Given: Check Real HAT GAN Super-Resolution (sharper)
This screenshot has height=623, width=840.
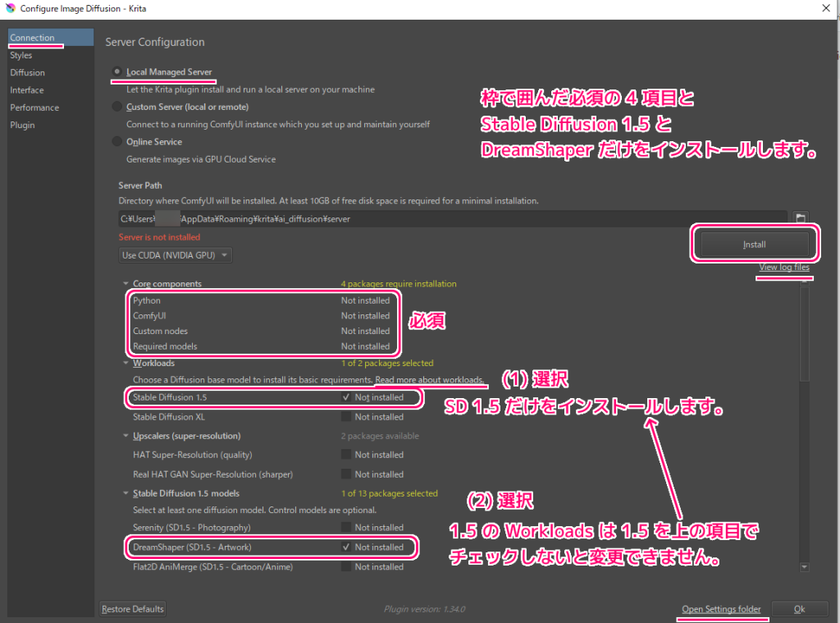Looking at the screenshot, I should click(x=346, y=474).
